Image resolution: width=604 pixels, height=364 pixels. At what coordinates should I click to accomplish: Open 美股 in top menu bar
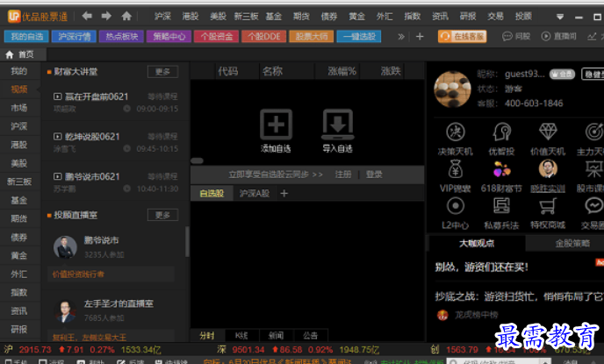(218, 16)
